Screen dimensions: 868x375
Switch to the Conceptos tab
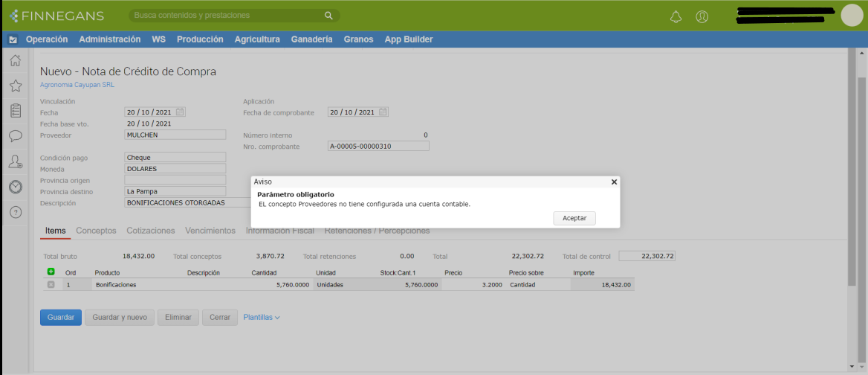coord(96,231)
